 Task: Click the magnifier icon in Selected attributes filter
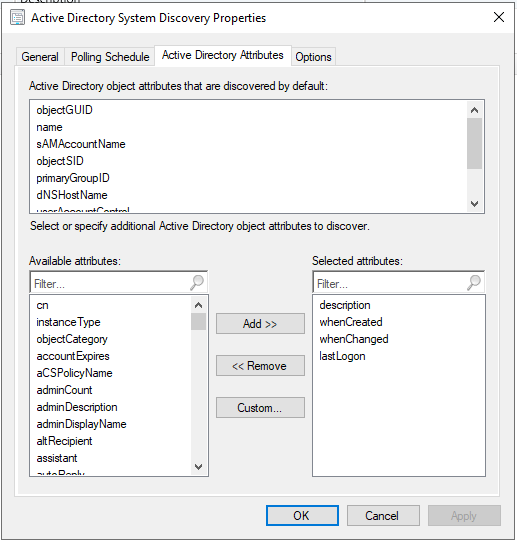point(474,283)
